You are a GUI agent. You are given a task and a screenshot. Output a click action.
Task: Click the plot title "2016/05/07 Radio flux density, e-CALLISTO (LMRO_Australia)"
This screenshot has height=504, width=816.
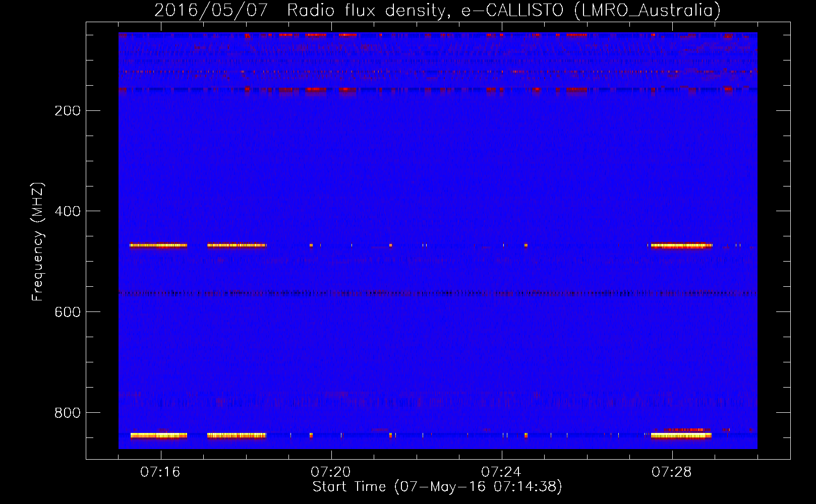(437, 10)
